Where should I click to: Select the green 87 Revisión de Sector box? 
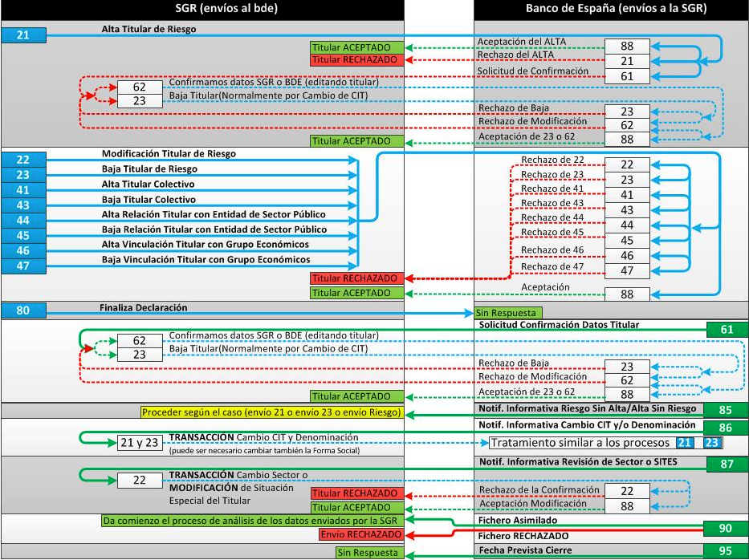click(727, 465)
